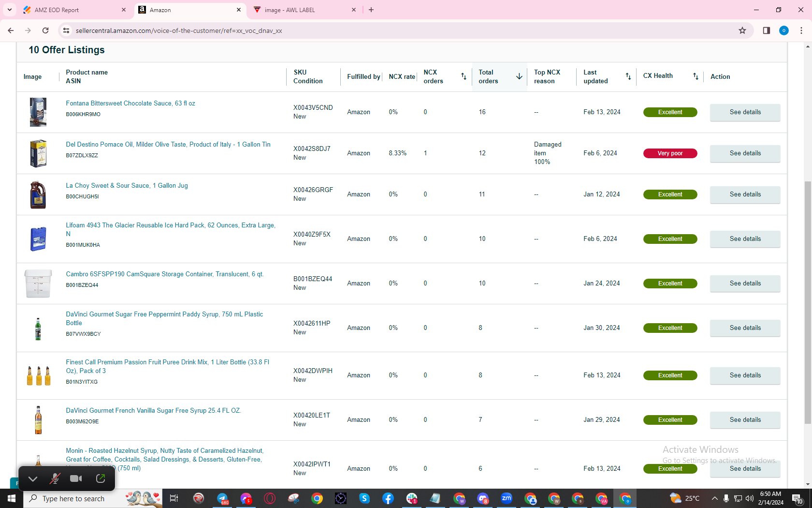Screen dimensions: 812x508
Task: Click the Damaged item NCX reason
Action: point(548,153)
